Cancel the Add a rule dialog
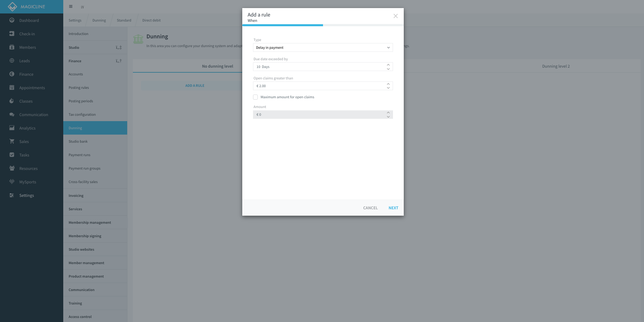This screenshot has height=322, width=644. pos(370,208)
